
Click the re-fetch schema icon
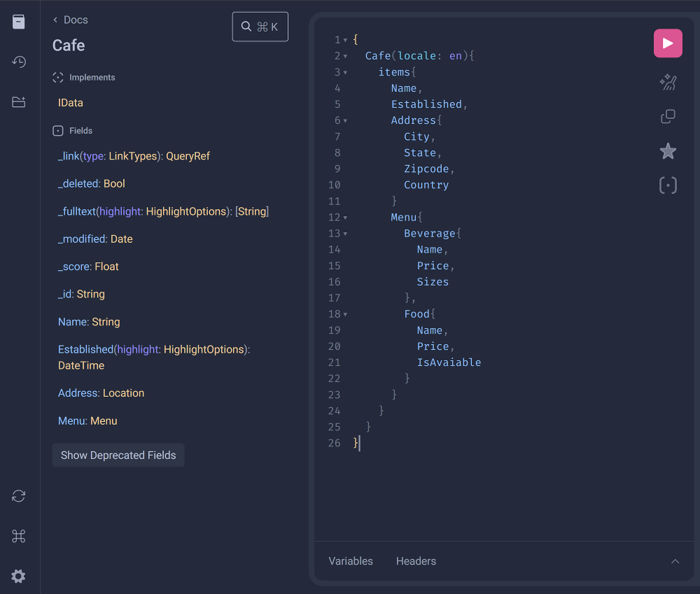[x=19, y=496]
